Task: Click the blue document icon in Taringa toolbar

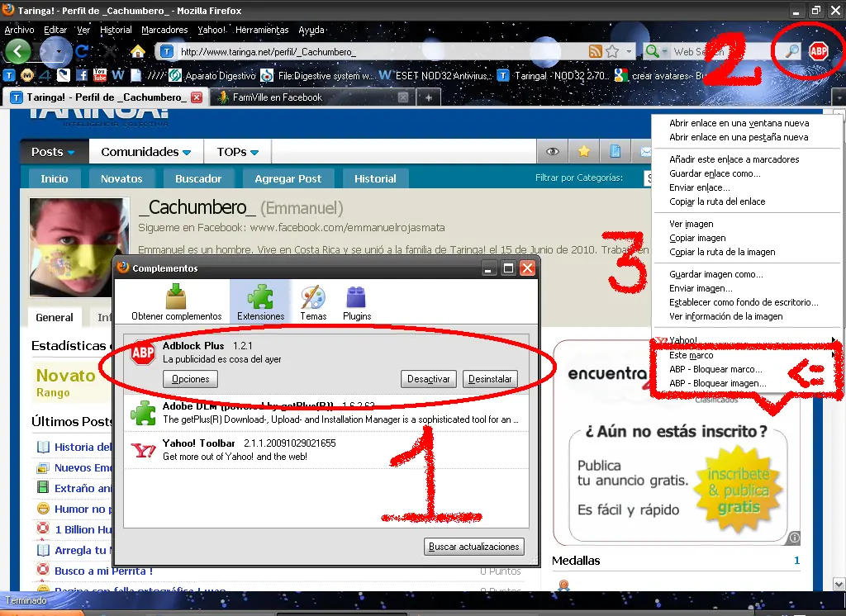Action: click(x=615, y=152)
